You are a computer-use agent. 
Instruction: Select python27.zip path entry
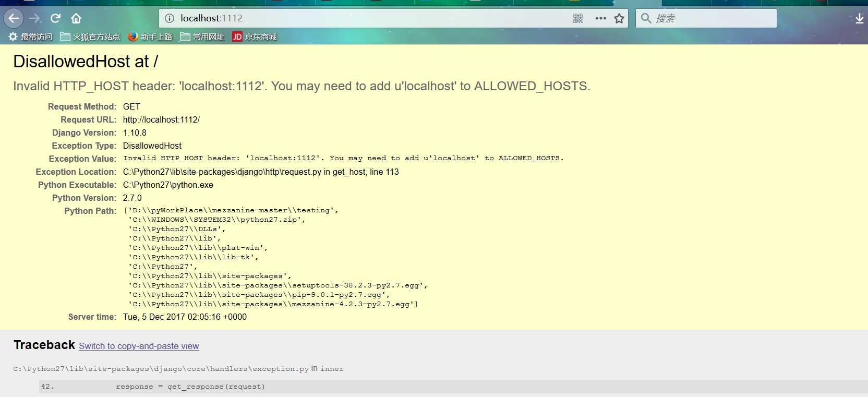click(x=217, y=220)
